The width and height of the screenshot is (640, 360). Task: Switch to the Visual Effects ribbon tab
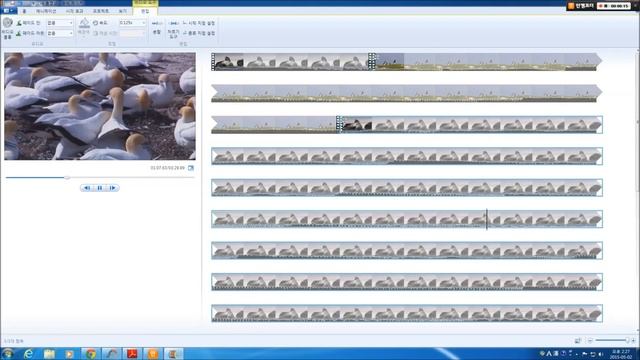point(75,11)
